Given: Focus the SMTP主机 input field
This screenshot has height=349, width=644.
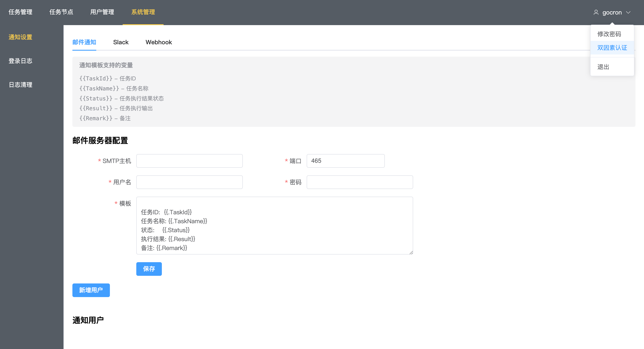Looking at the screenshot, I should point(189,161).
